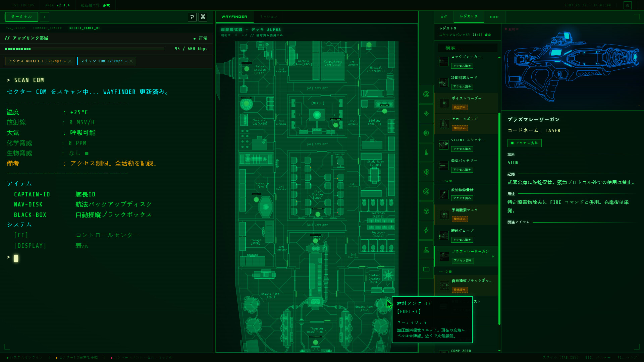Select the レジストリ tab

[x=469, y=16]
